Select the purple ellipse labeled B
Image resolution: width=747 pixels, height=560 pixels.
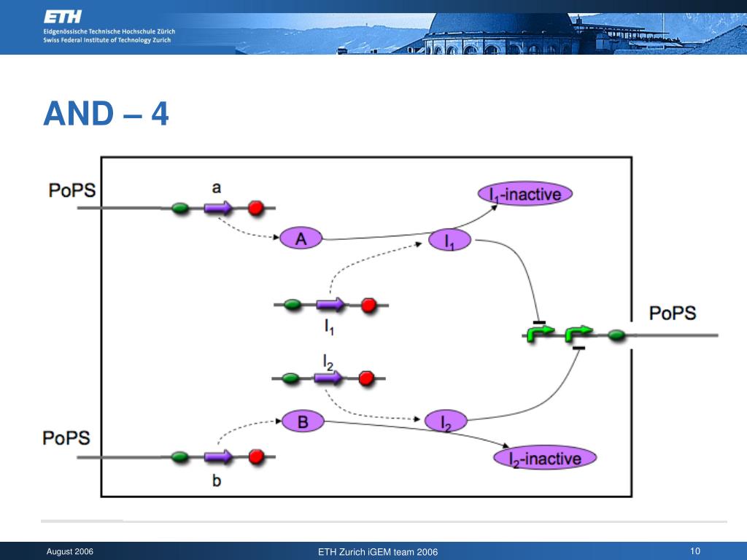(x=303, y=421)
